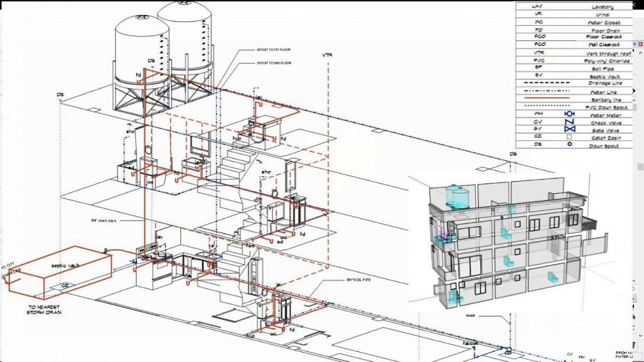Select the Gate Valve bowtie symbol

[x=569, y=129]
